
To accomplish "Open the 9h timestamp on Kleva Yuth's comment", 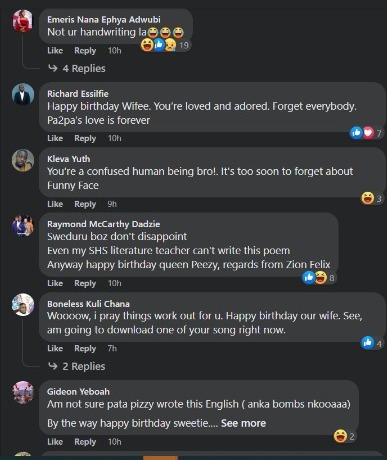I will [x=112, y=204].
